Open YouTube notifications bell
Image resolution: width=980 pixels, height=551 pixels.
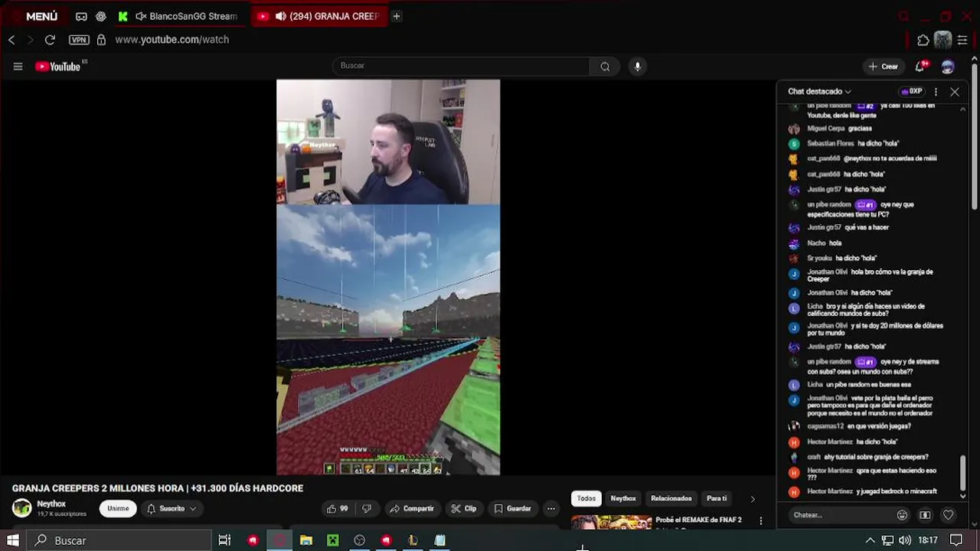922,67
